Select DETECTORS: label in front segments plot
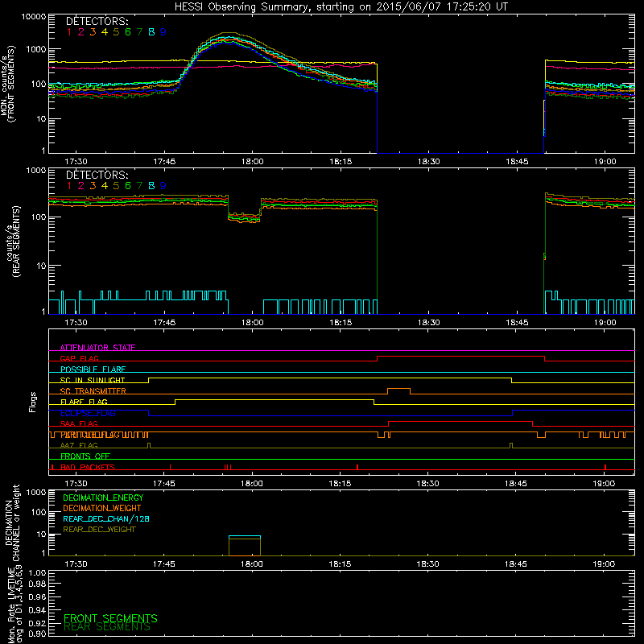 pos(97,21)
